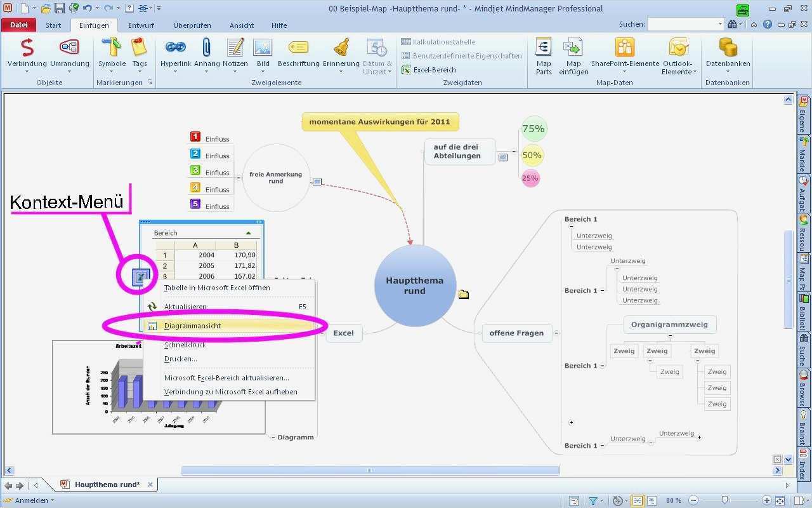Image resolution: width=812 pixels, height=508 pixels.
Task: Switch to the Entwurf ribbon tab
Action: (141, 25)
